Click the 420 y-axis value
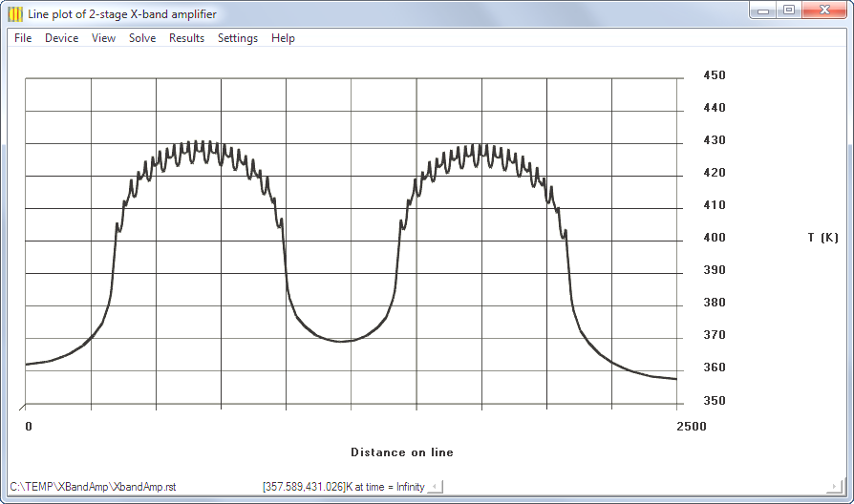 (x=715, y=173)
